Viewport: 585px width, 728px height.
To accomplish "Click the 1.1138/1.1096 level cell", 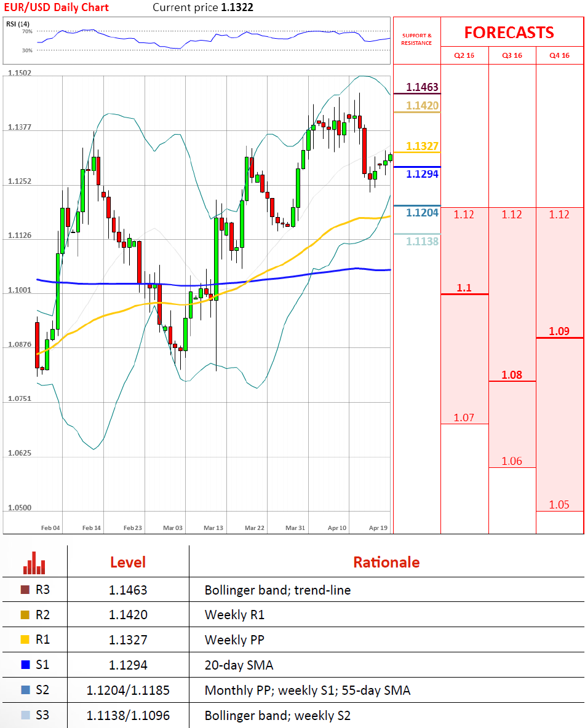I will pos(128,716).
